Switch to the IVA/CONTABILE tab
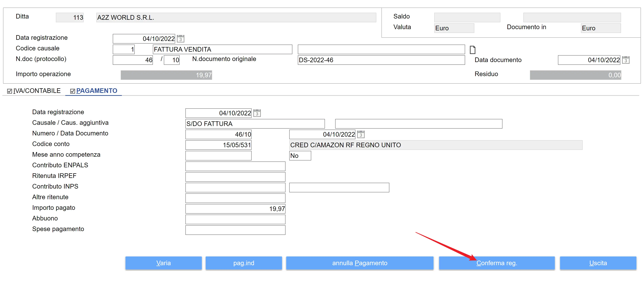The height and width of the screenshot is (288, 644). tap(37, 91)
